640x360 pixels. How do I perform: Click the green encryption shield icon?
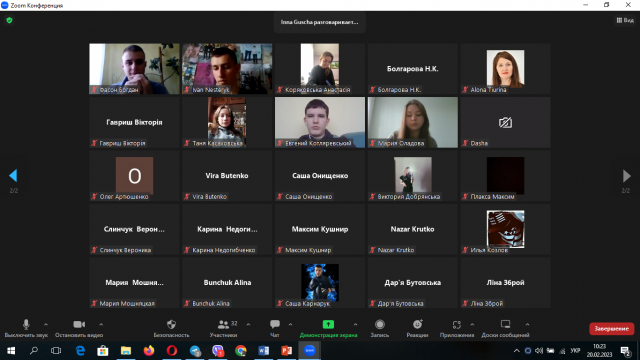[x=9, y=20]
